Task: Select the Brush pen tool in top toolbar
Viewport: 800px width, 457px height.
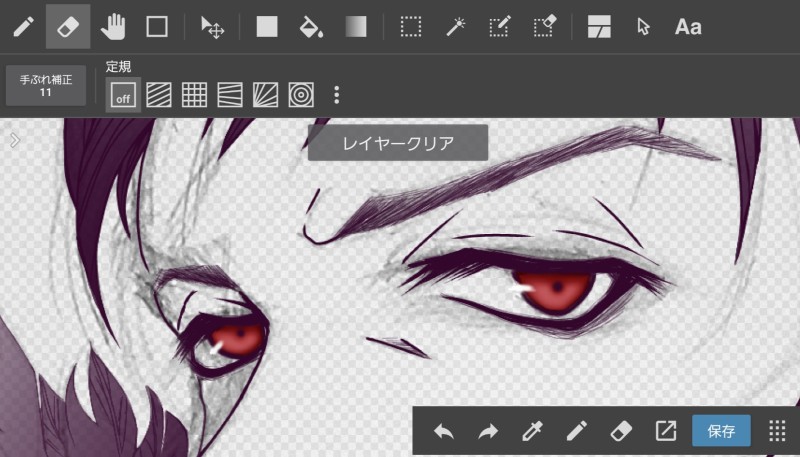Action: point(23,27)
